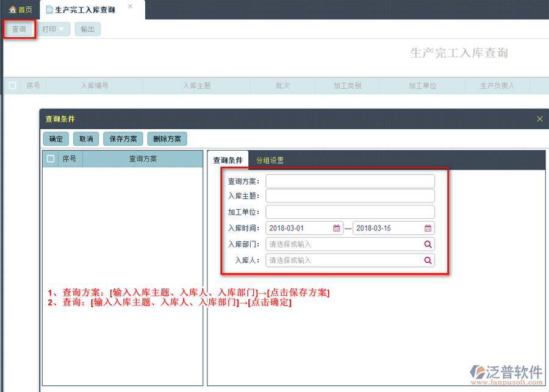Click the 入库主题 column header
Screen dimensions: 549x392
(x=197, y=86)
